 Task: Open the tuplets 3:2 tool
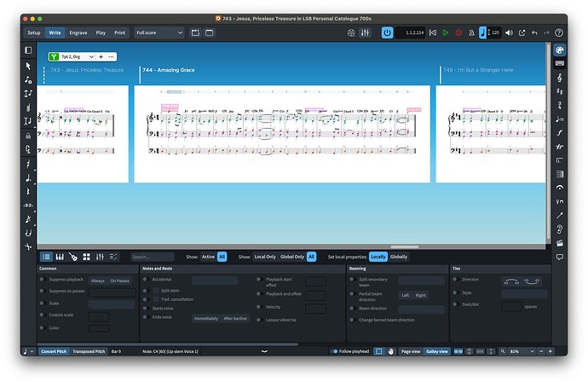tap(28, 205)
